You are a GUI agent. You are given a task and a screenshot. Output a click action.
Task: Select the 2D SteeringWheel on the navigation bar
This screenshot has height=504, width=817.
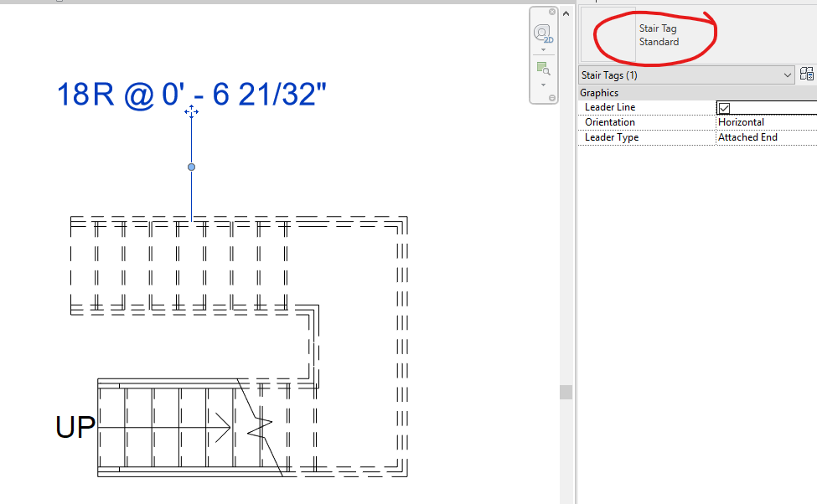coord(543,33)
